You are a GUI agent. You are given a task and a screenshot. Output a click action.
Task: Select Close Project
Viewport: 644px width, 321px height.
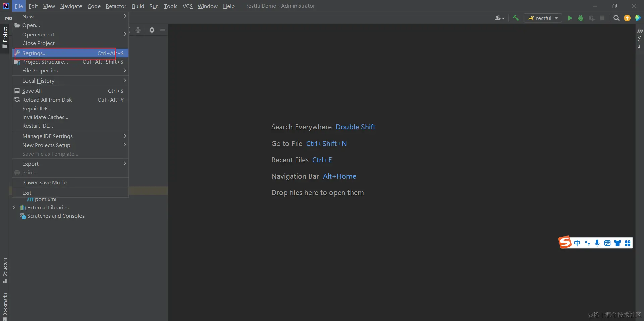click(x=70, y=43)
